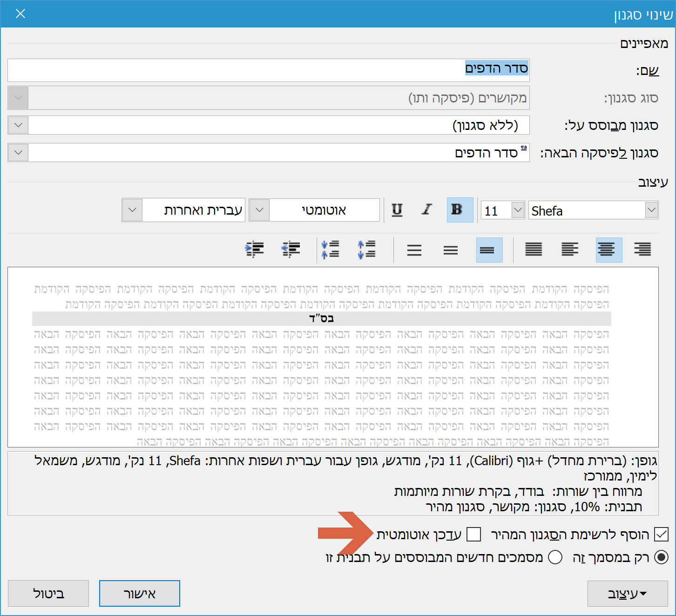Open font size 11 dropdown
Image resolution: width=676 pixels, height=616 pixels.
click(x=518, y=210)
